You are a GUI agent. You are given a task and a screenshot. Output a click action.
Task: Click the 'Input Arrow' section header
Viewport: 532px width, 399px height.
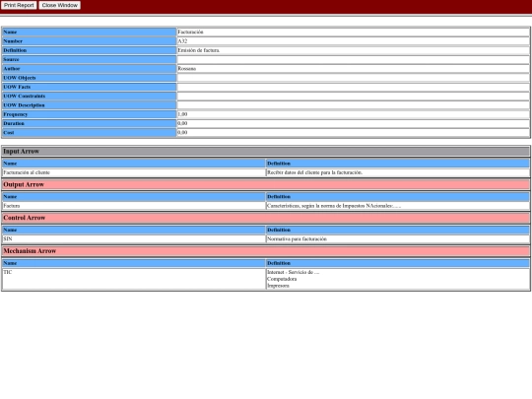coord(266,152)
